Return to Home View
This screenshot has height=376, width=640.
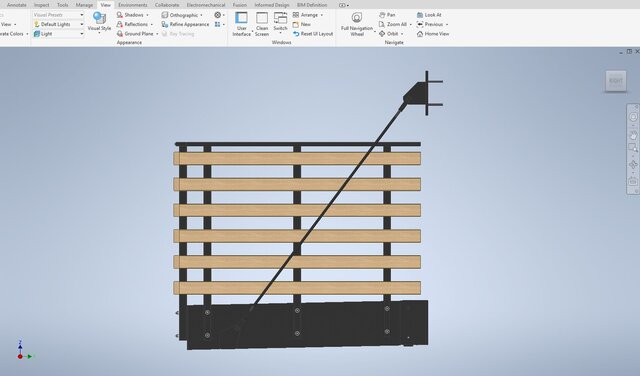(x=433, y=33)
